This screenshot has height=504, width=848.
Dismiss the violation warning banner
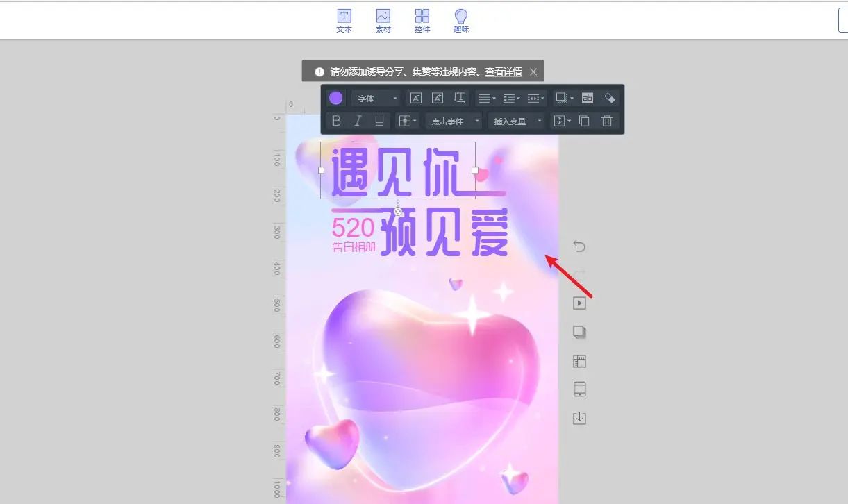click(533, 72)
